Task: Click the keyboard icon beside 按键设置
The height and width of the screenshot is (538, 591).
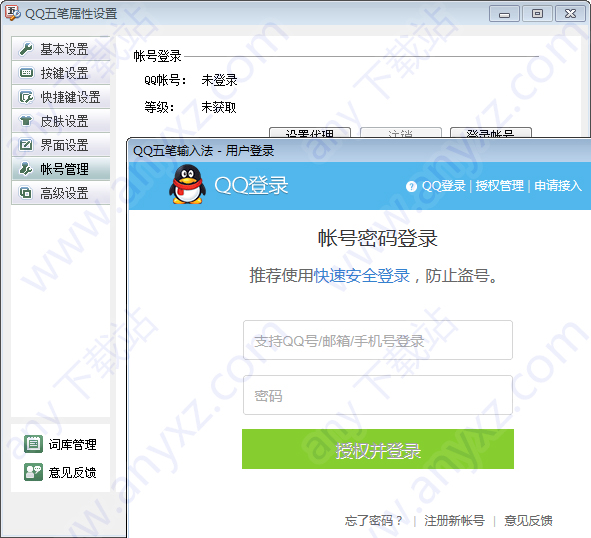Action: [x=26, y=73]
